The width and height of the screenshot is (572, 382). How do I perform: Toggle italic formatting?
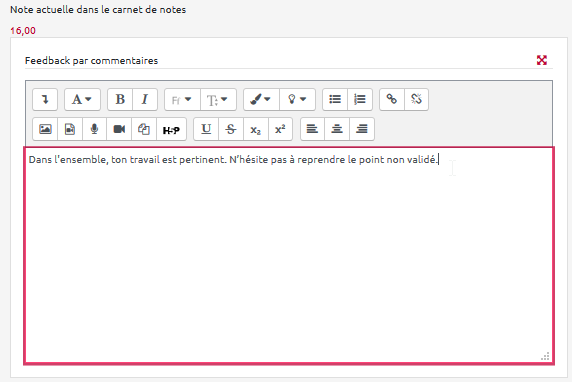pos(145,99)
